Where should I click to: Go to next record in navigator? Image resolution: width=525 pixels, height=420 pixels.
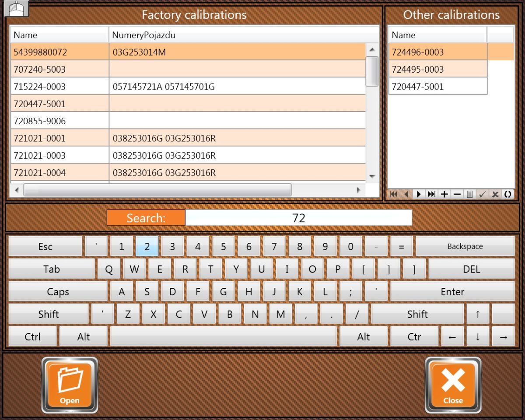[x=419, y=194]
